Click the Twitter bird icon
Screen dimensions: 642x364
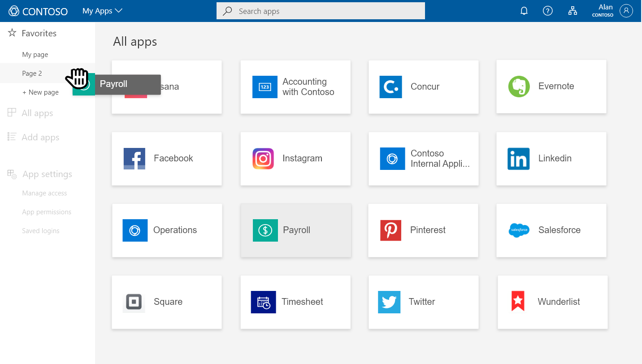(x=389, y=302)
